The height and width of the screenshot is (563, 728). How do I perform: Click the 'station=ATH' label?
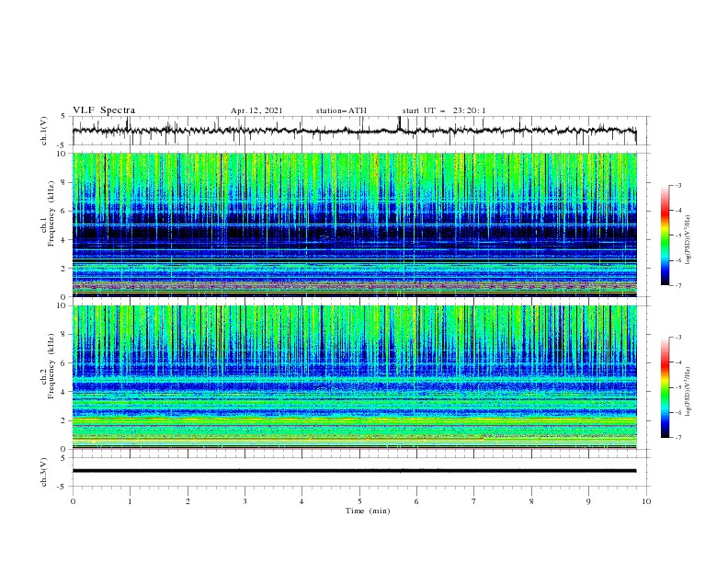[x=341, y=110]
